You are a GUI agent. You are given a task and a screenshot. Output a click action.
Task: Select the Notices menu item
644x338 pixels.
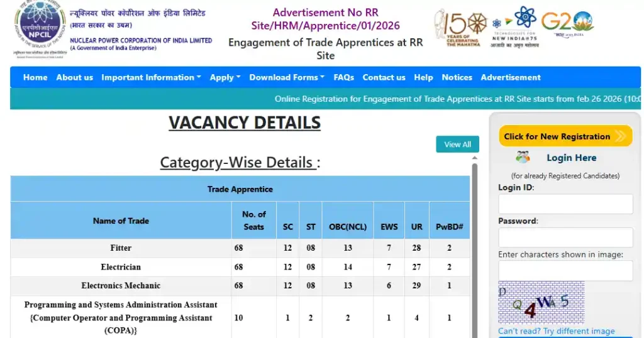coord(457,77)
